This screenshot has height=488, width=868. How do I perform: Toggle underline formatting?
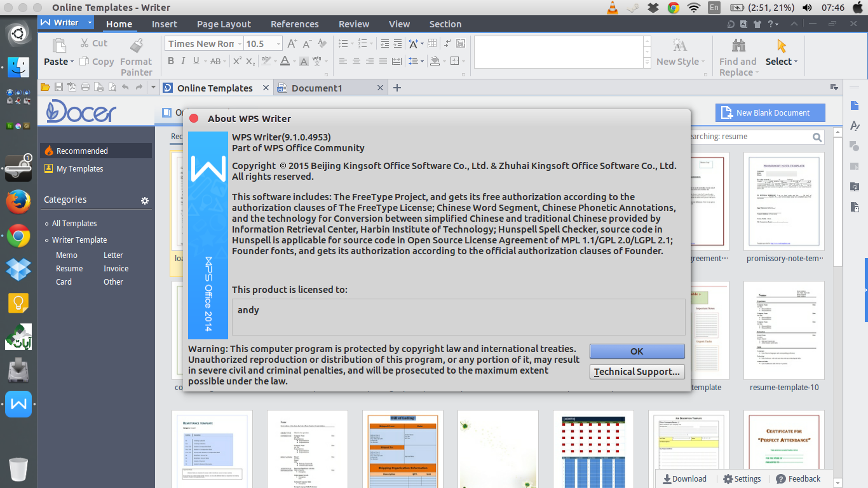(196, 61)
